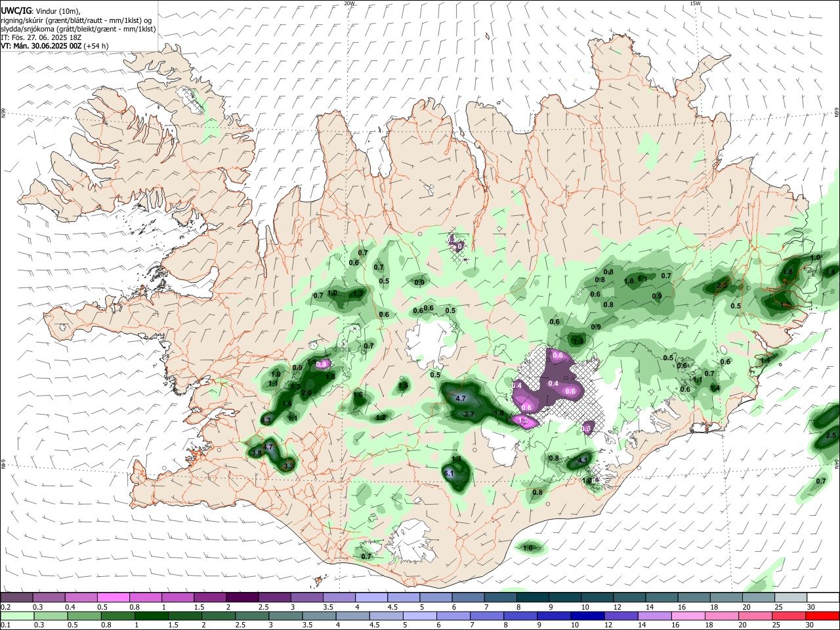The width and height of the screenshot is (840, 630).
Task: Select rain scale swatch between 0.1 and 0.3
Action: (x=17, y=616)
